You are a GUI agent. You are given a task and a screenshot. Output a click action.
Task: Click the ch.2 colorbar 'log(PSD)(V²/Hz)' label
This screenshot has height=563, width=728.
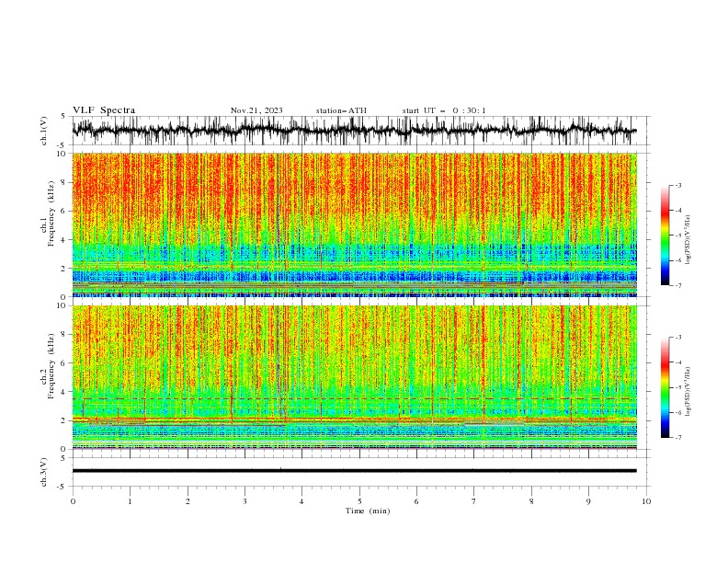pos(688,392)
